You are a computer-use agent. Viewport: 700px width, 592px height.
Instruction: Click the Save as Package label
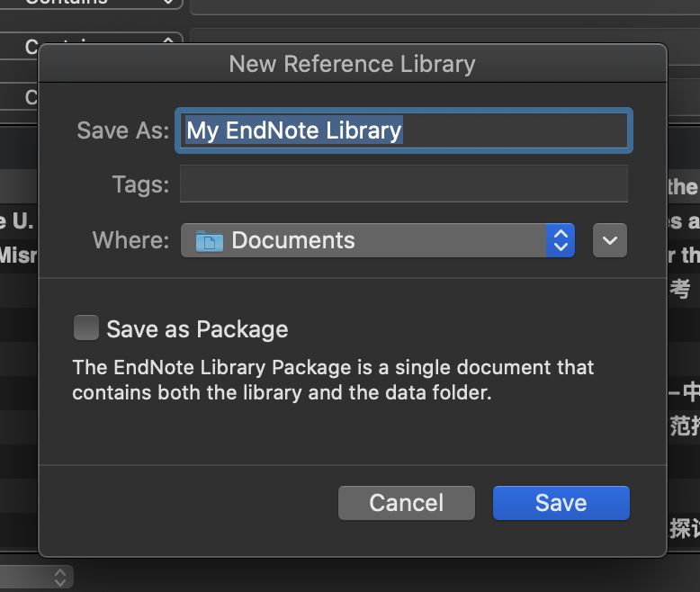click(x=197, y=329)
